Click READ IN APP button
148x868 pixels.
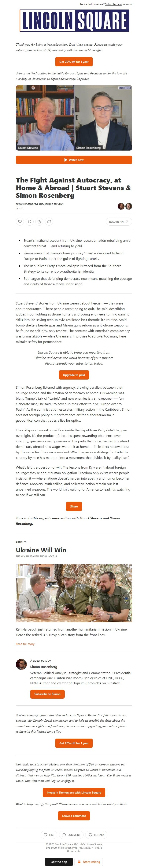(x=119, y=221)
